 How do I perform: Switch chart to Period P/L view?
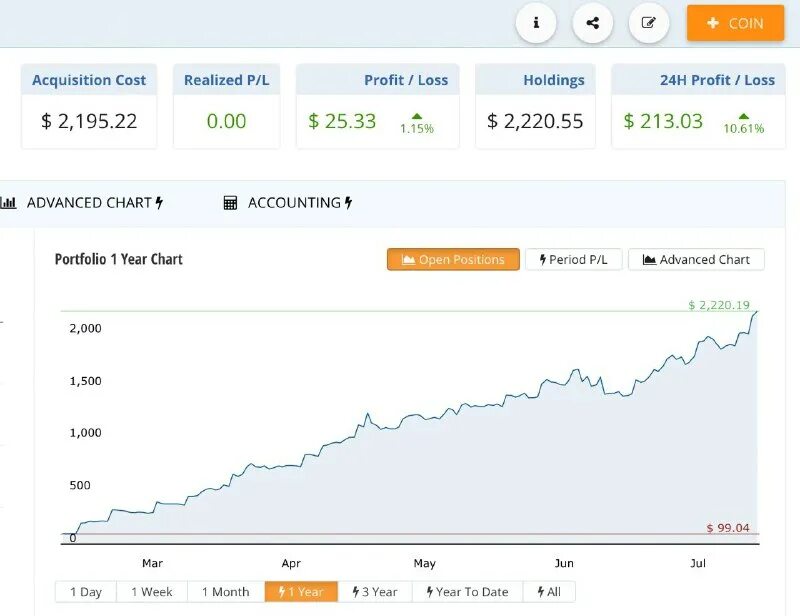[573, 260]
